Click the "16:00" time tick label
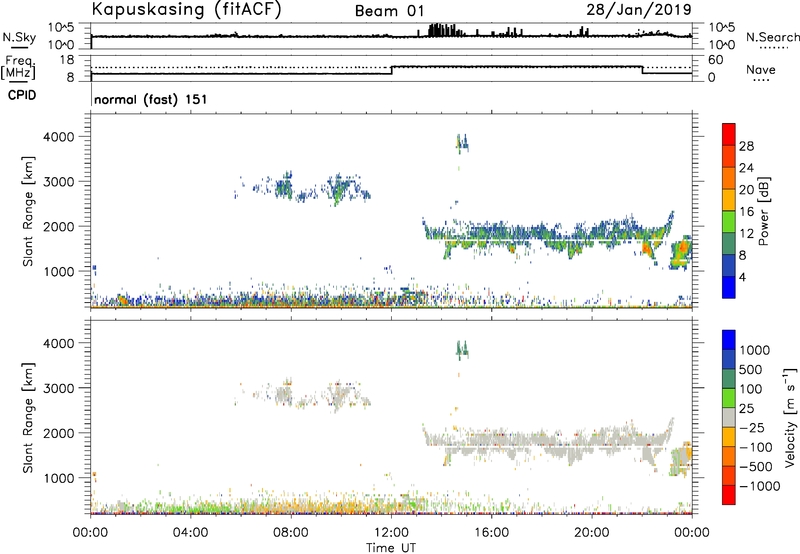The height and width of the screenshot is (554, 800). tap(491, 533)
